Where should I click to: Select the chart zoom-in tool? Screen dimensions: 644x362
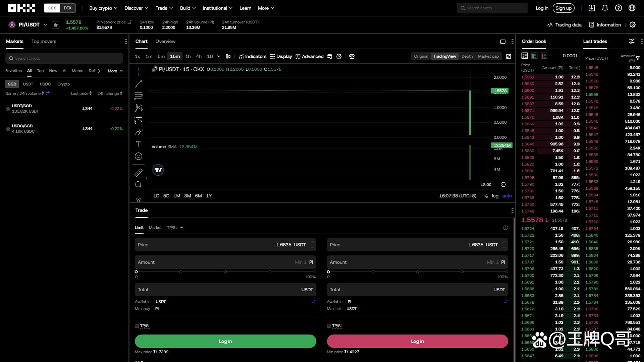coord(139,185)
